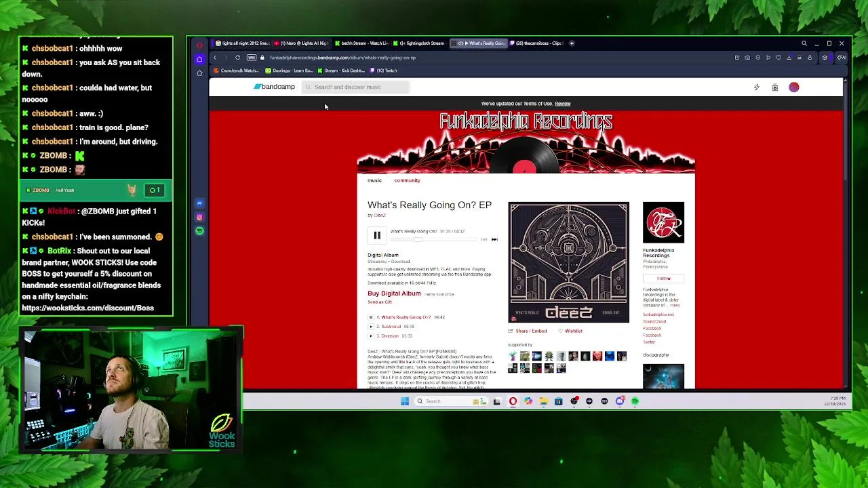Review the updated Terms of Use

point(562,104)
